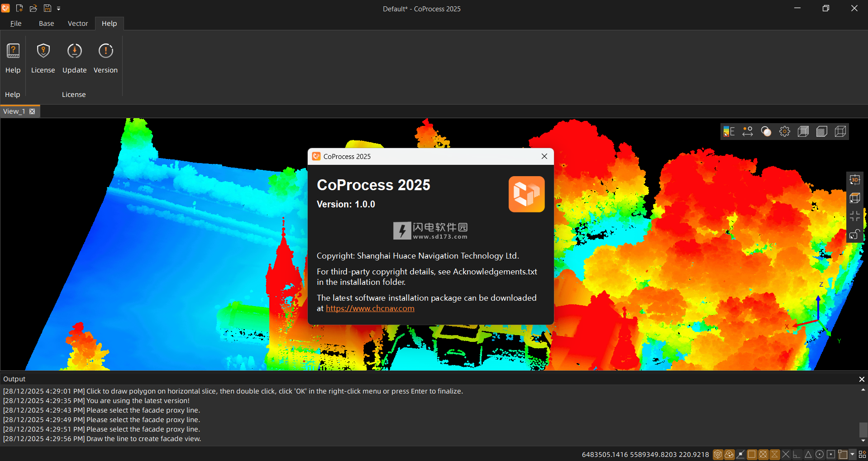The image size is (868, 461).
Task: Click the Update download icon
Action: pos(74,51)
